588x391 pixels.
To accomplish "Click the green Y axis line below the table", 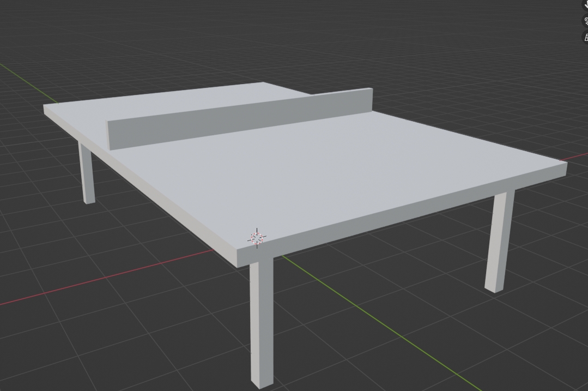I will click(381, 322).
